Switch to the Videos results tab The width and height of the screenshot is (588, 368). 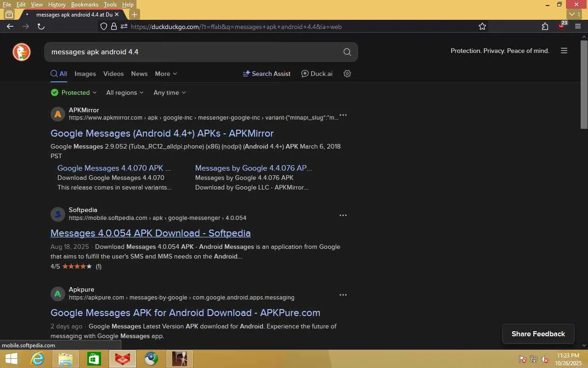click(113, 74)
